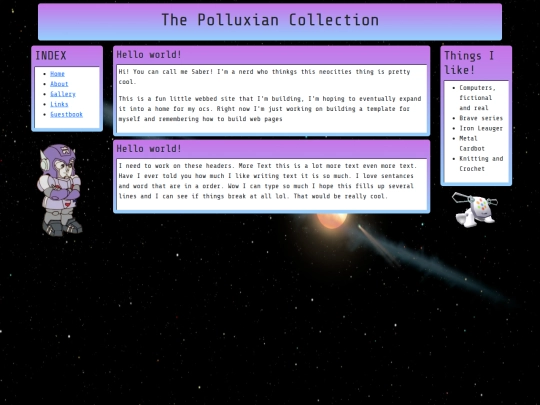
Task: Open the Guestbook link
Action: 66,114
